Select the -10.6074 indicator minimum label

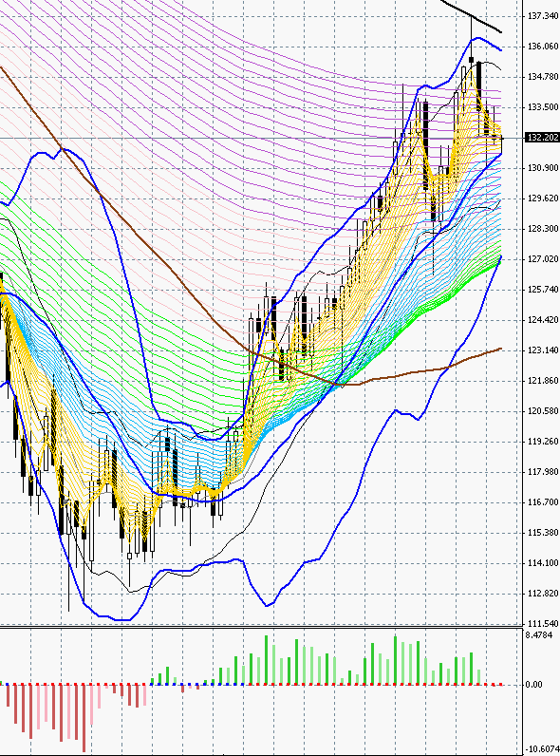click(542, 749)
